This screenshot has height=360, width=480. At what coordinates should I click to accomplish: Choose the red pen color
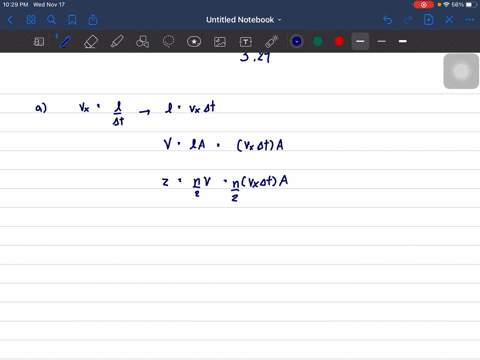(x=339, y=41)
